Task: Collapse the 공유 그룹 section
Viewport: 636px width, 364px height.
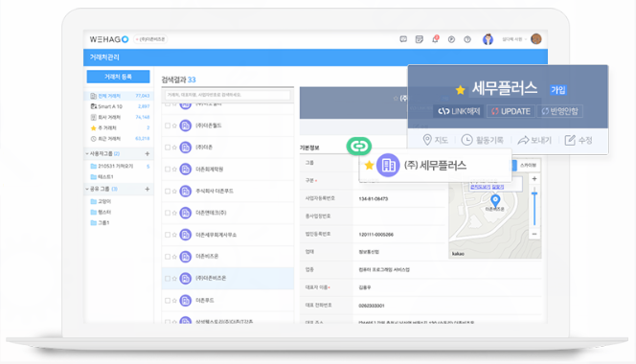Action: coord(87,189)
